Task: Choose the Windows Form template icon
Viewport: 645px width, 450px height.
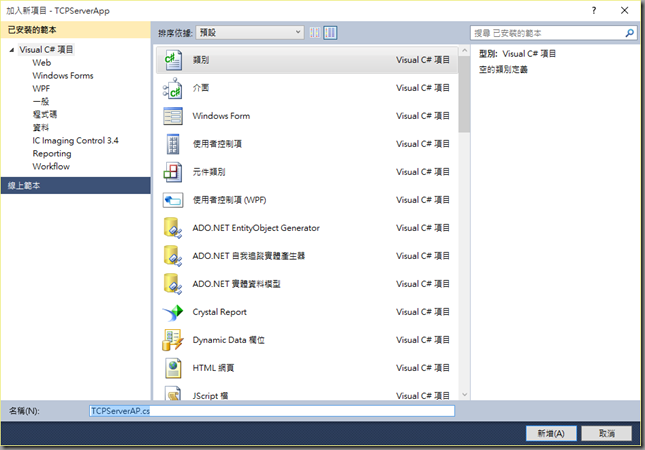Action: [x=173, y=116]
